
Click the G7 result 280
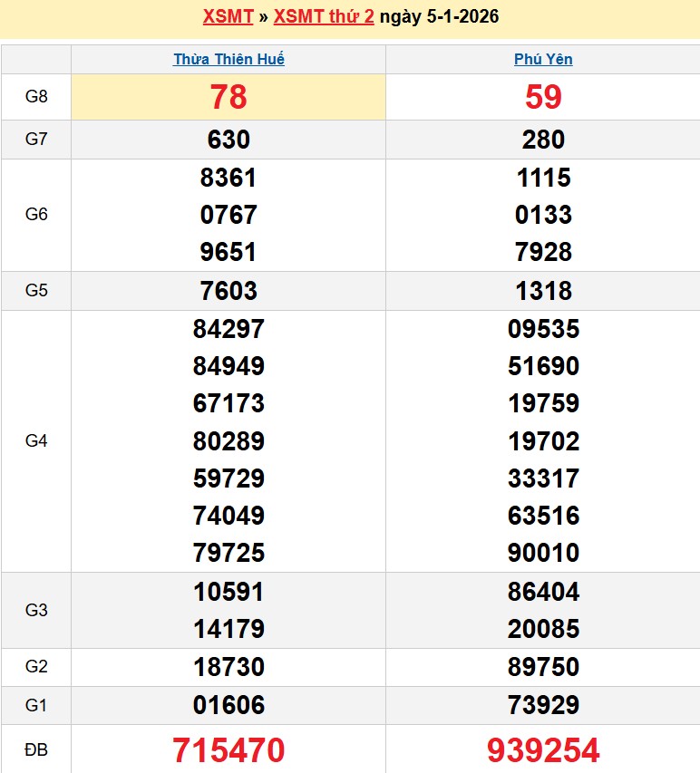(543, 140)
